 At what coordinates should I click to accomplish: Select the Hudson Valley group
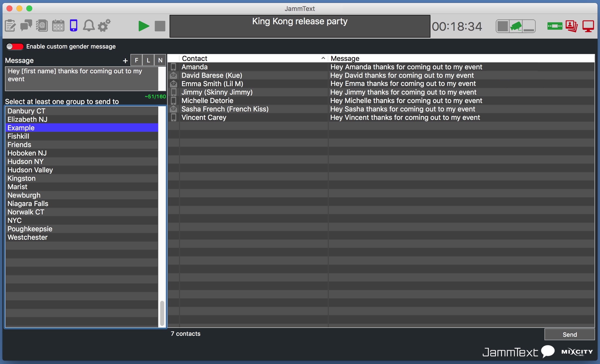pos(82,170)
